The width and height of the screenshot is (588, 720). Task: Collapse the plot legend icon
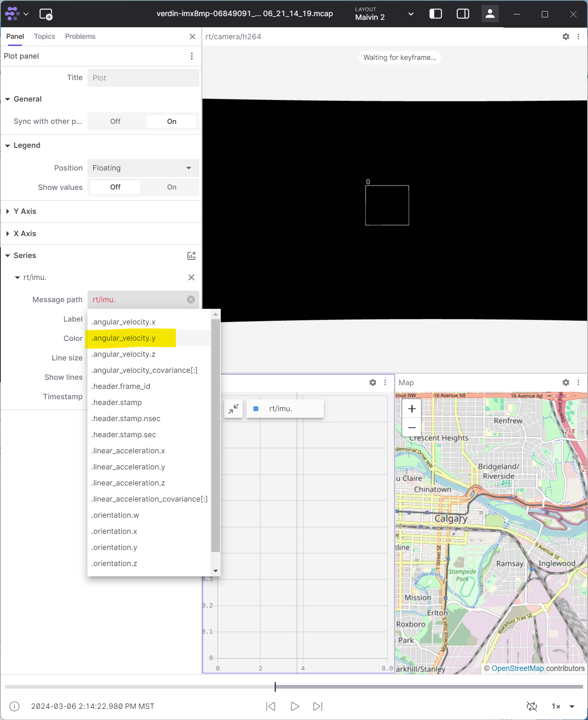[x=234, y=409]
